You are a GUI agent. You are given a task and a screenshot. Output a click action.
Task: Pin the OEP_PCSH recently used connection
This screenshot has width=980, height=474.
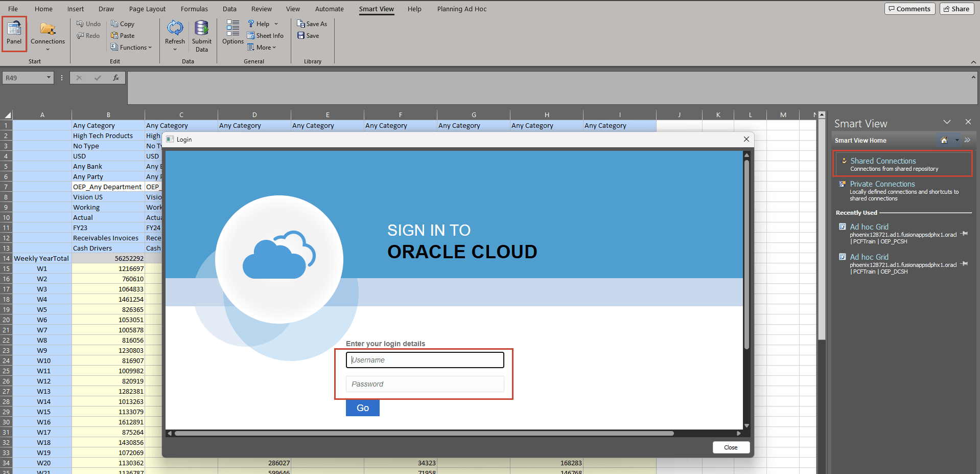pos(965,234)
